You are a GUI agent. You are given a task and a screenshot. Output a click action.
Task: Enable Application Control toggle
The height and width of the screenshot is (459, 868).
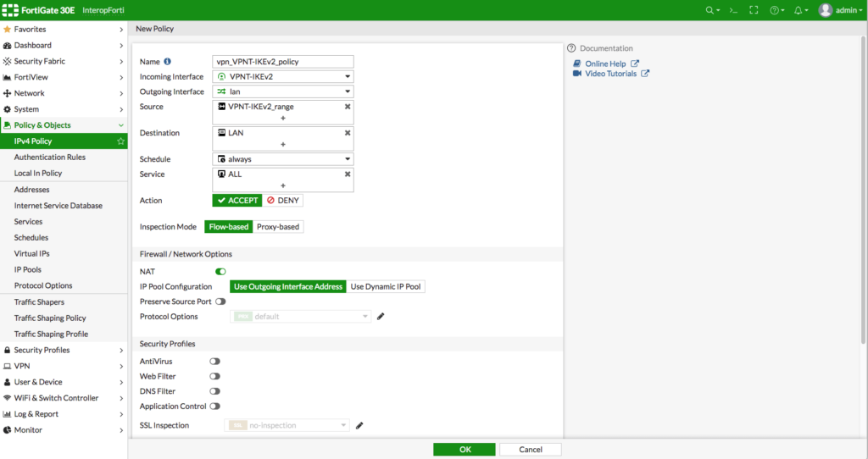pyautogui.click(x=214, y=406)
